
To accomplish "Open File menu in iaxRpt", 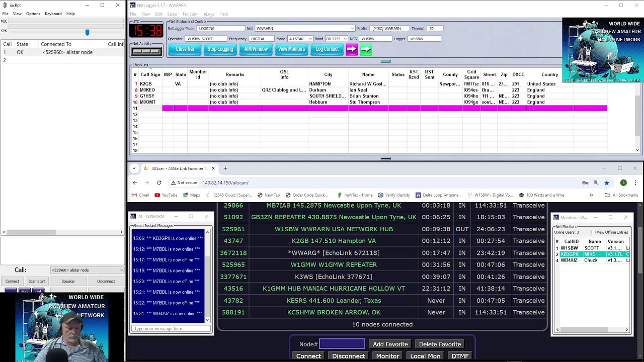I will coord(5,14).
